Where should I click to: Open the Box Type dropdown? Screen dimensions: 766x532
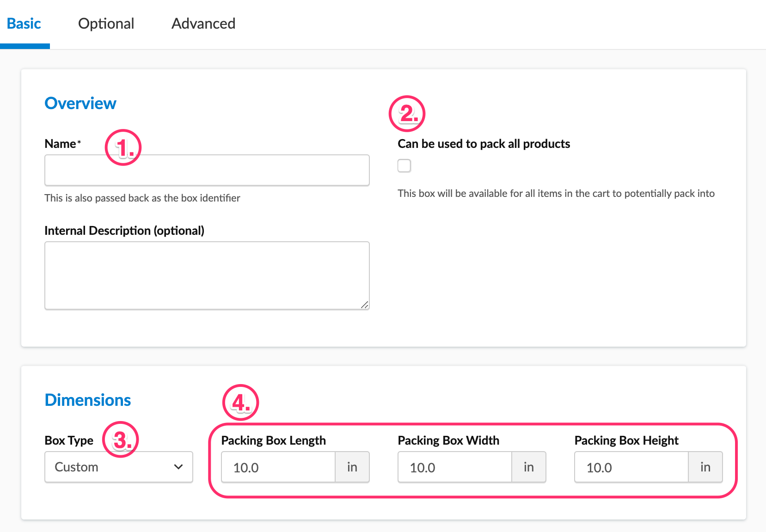pos(119,467)
